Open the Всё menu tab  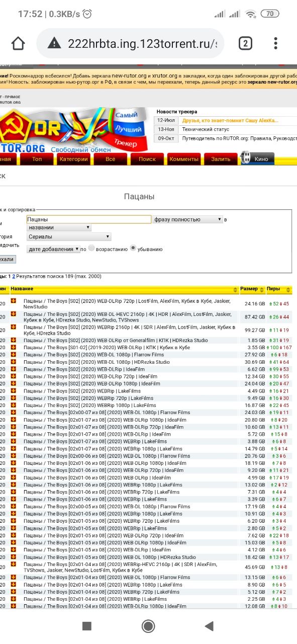(111, 159)
